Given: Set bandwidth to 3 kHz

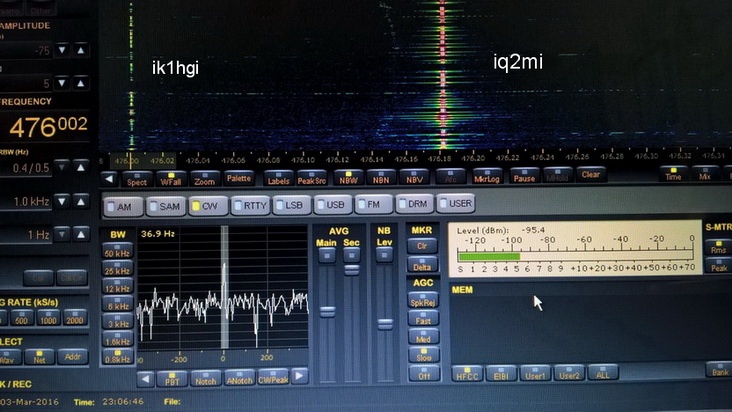Looking at the screenshot, I should [117, 321].
